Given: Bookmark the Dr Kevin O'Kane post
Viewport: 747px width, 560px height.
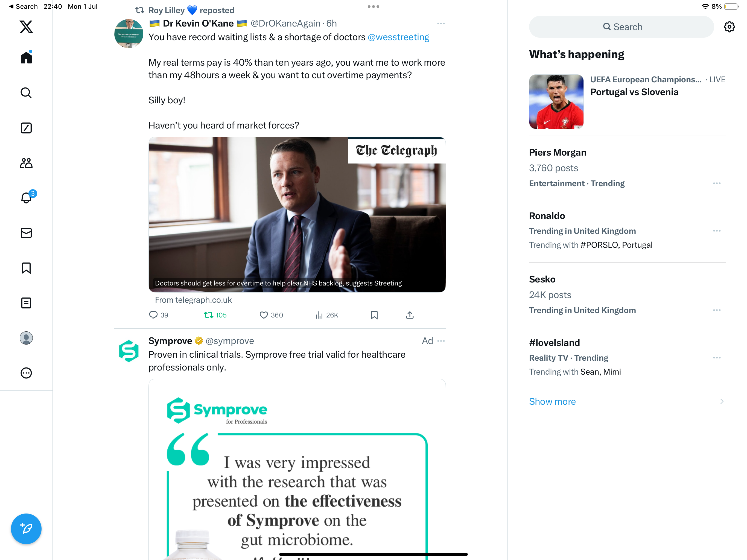Looking at the screenshot, I should (x=374, y=315).
